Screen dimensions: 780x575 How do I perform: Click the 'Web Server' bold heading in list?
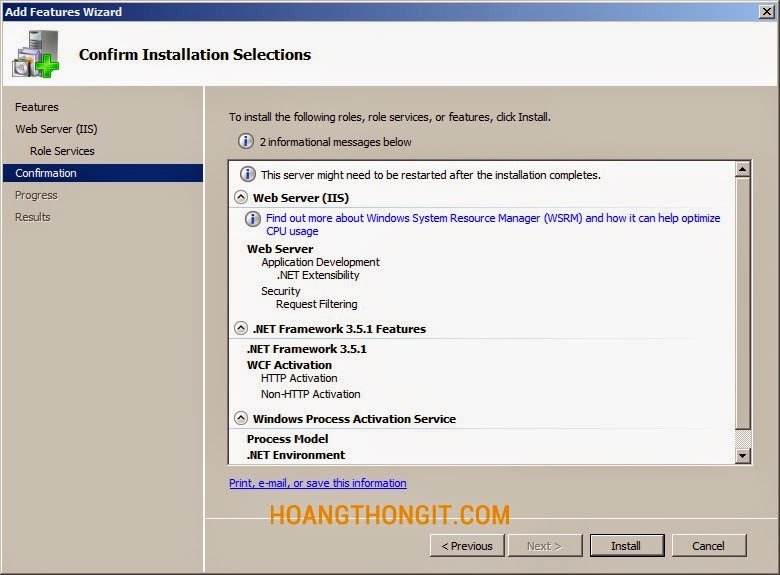click(280, 249)
